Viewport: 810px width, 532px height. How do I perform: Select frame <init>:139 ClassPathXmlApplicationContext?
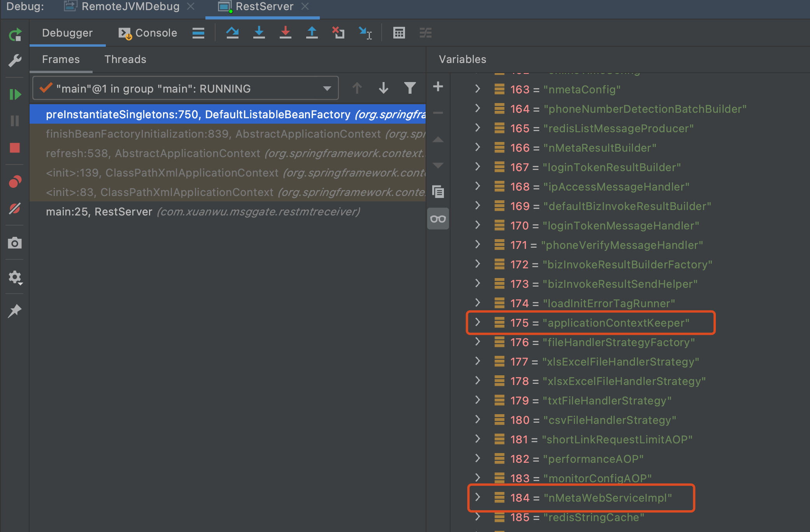228,173
